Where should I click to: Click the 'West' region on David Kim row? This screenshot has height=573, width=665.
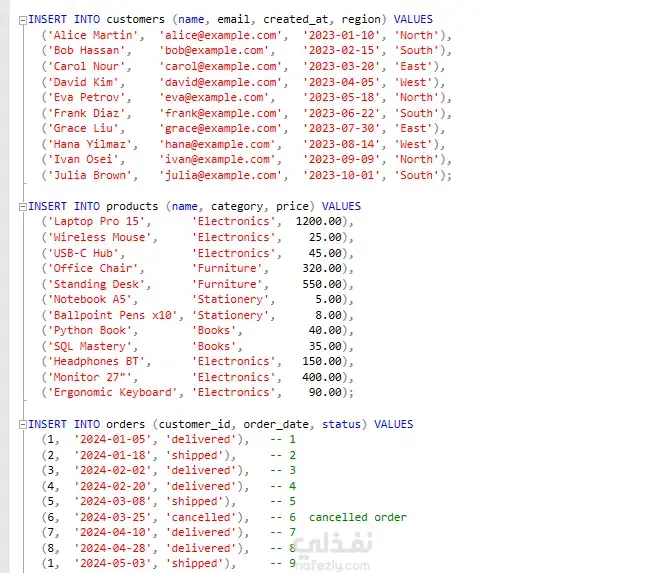[x=413, y=82]
